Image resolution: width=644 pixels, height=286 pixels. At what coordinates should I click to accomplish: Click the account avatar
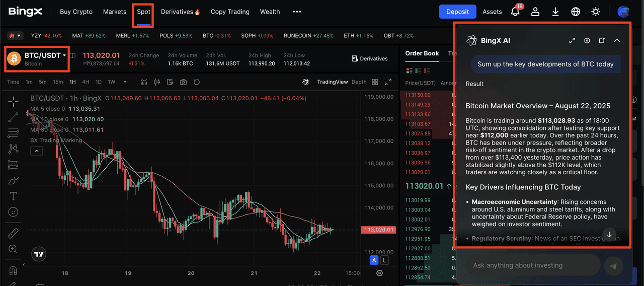click(x=623, y=12)
